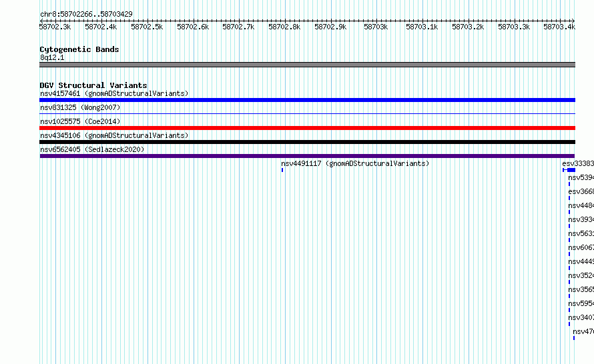Select the red nsv1025575 variant bar
594x364 pixels.
[x=307, y=128]
